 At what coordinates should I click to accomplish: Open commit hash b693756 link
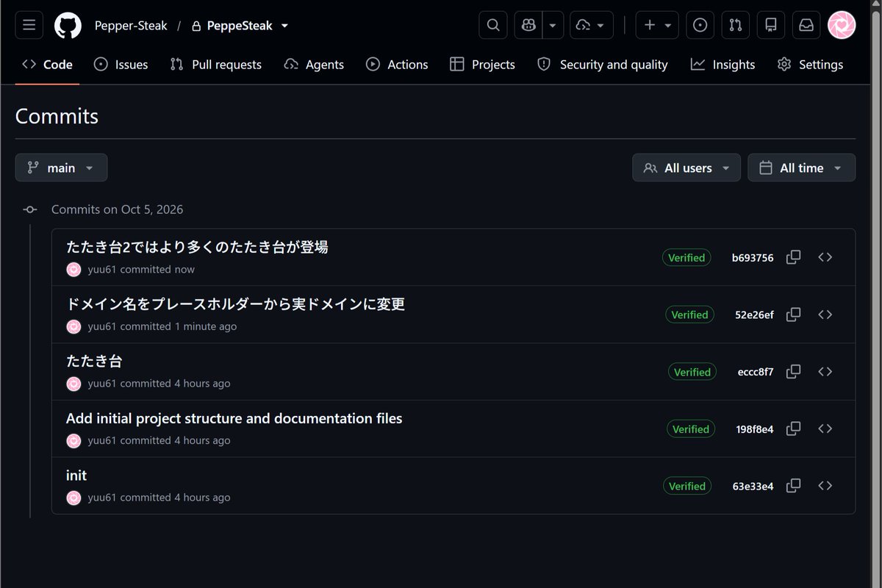click(753, 258)
